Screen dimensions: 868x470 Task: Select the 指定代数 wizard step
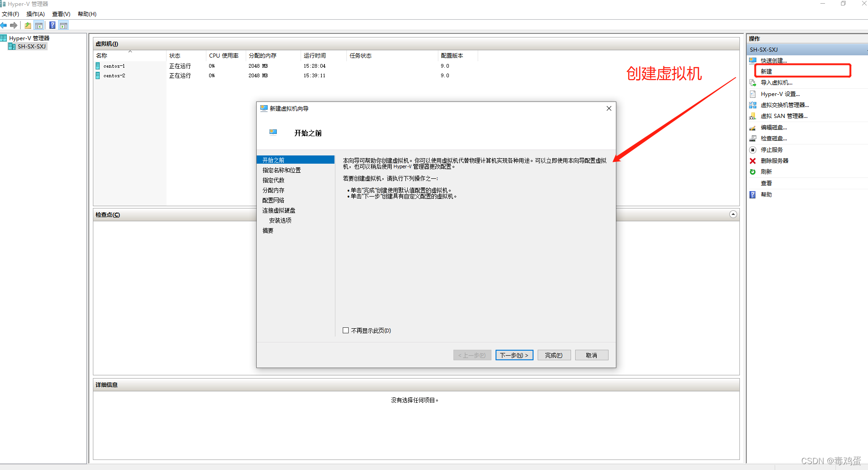(x=273, y=180)
